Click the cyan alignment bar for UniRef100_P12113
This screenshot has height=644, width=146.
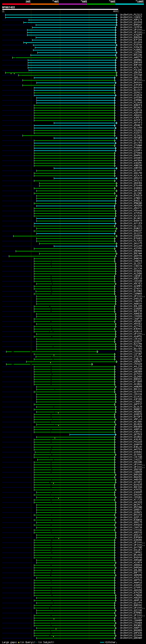tap(61, 15)
